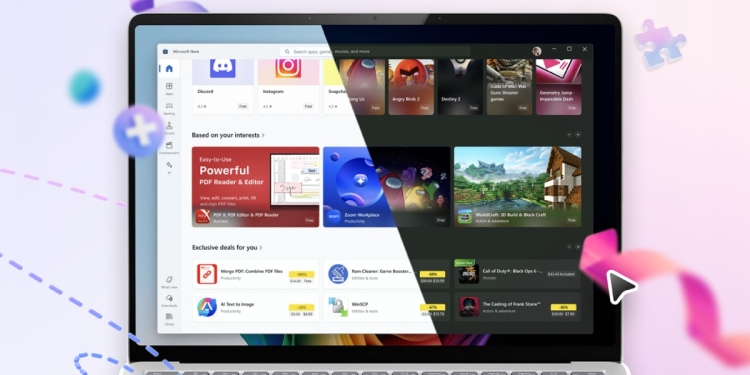Open the Angry Birds 2 game thumbnail

[411, 87]
